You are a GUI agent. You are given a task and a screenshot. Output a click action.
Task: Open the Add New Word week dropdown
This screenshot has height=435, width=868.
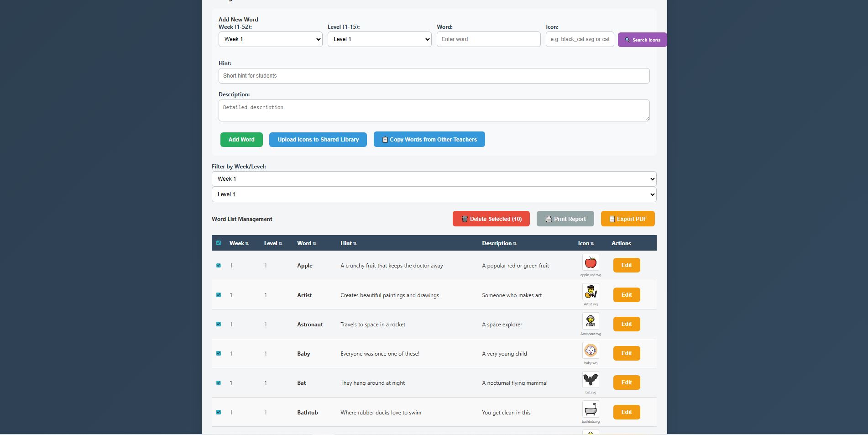[270, 39]
